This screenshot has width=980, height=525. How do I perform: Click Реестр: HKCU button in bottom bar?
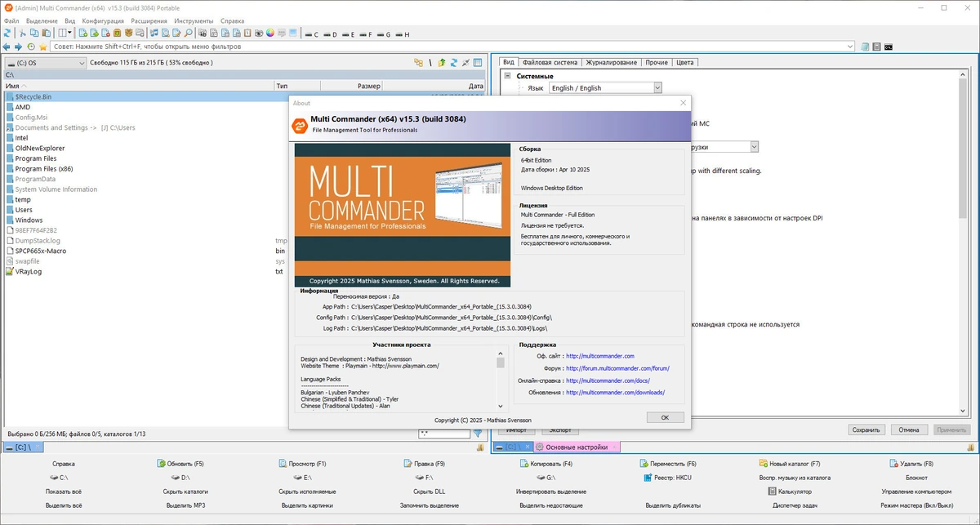click(667, 478)
